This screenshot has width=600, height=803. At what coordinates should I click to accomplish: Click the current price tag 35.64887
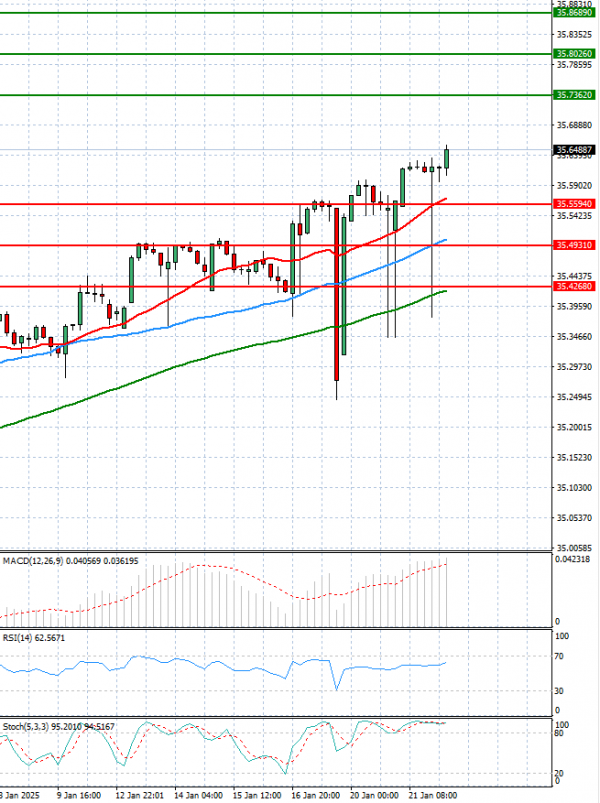(x=574, y=150)
